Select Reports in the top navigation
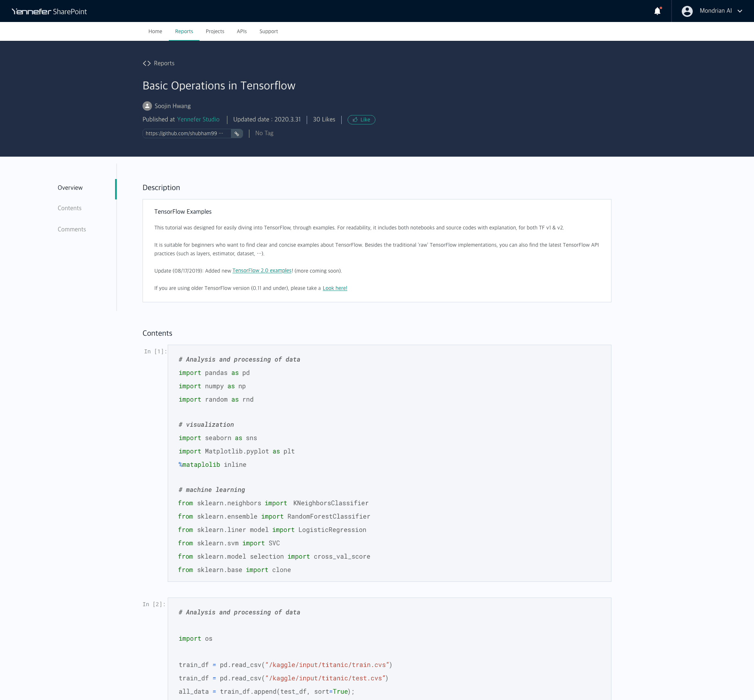Image resolution: width=754 pixels, height=700 pixels. point(184,31)
